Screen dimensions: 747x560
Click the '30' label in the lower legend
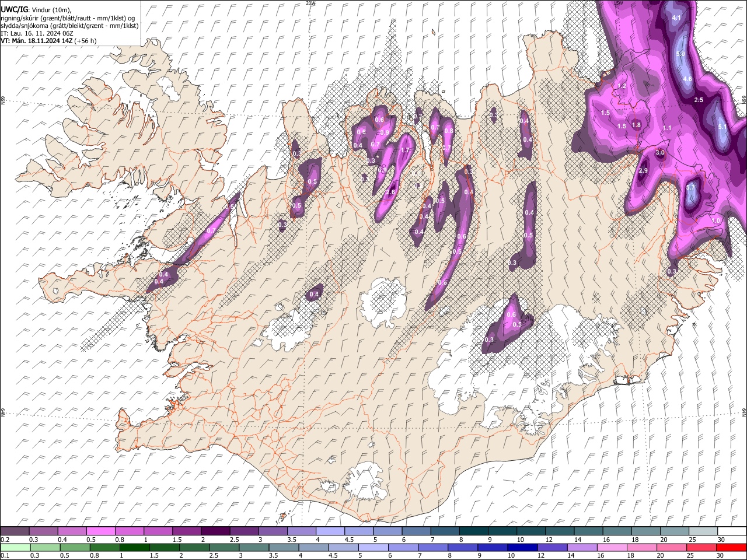click(721, 555)
